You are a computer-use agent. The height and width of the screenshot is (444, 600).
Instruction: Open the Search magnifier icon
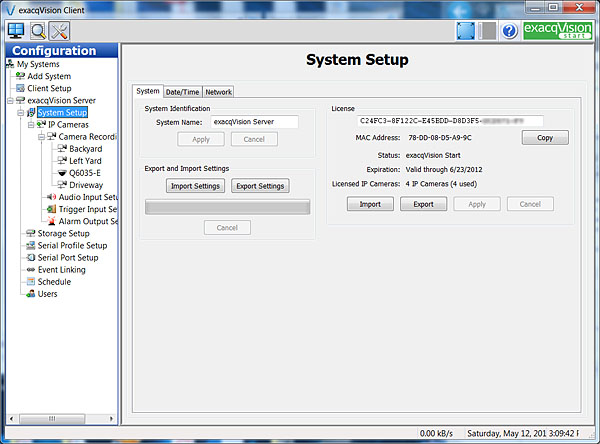[38, 31]
